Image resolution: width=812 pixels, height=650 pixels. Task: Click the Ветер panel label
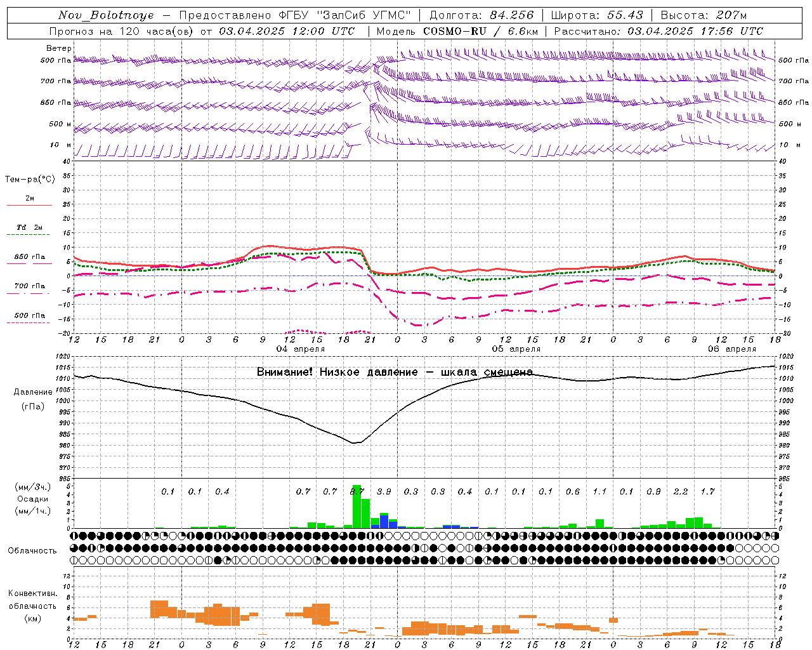point(59,48)
